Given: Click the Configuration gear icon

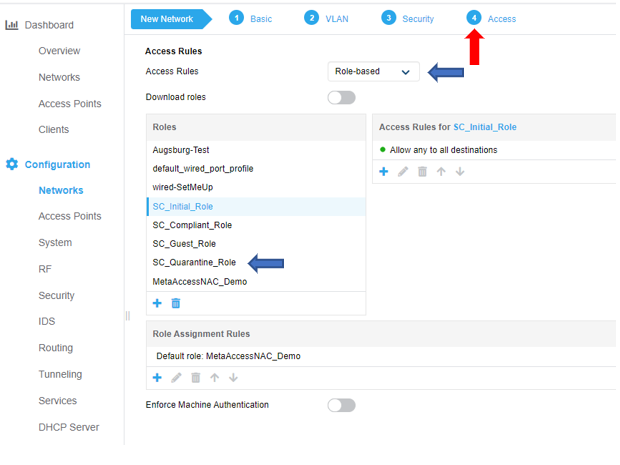Looking at the screenshot, I should pyautogui.click(x=12, y=164).
